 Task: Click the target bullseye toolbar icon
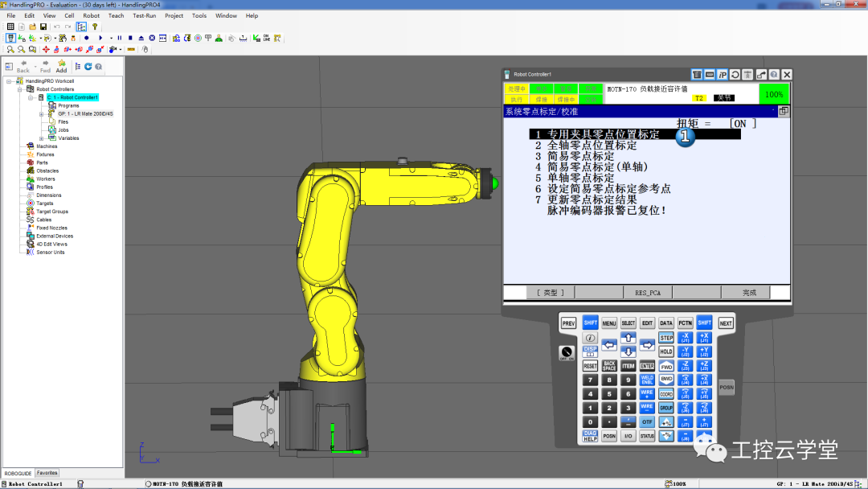[198, 39]
